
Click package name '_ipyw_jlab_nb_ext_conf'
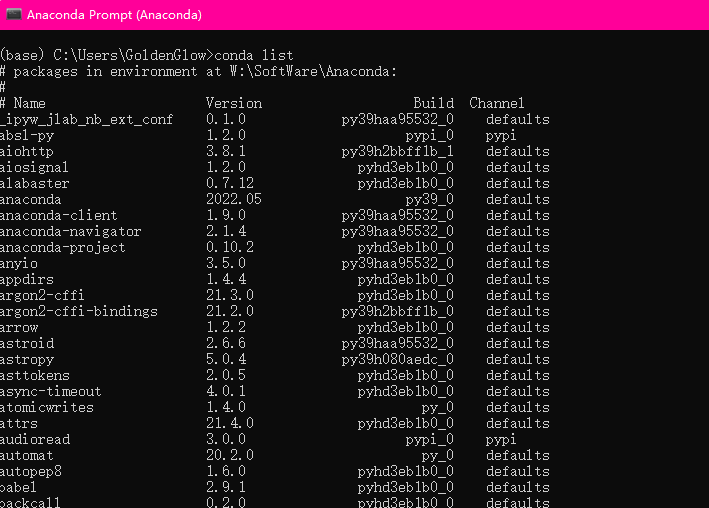87,119
